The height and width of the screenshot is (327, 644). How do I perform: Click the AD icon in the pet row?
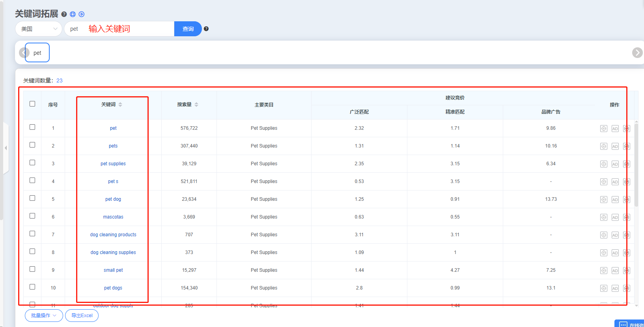tap(615, 129)
